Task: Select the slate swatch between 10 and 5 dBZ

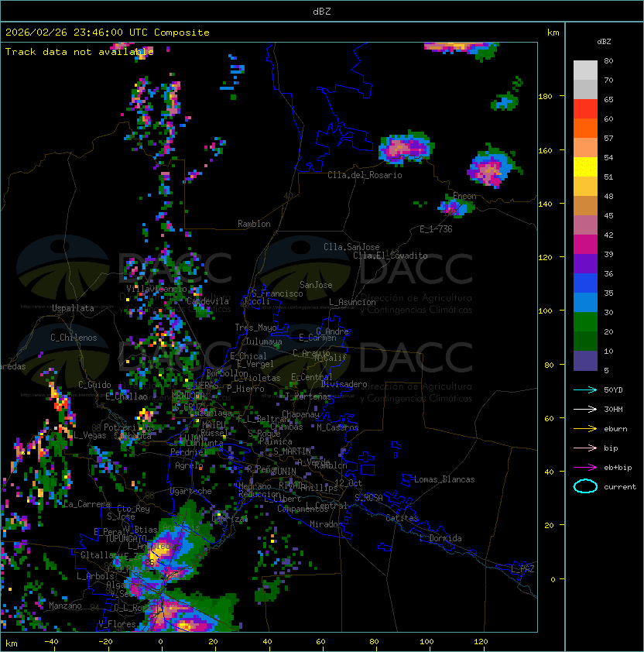Action: click(x=585, y=361)
